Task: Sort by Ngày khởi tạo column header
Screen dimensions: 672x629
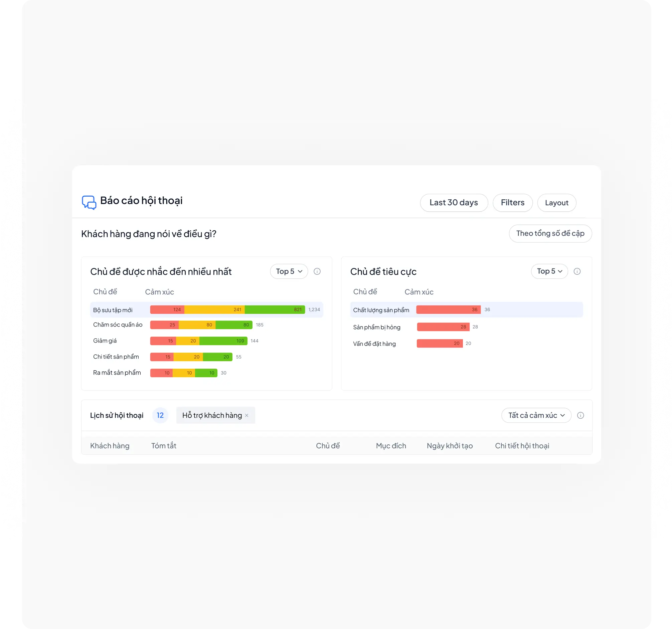Action: click(x=449, y=446)
